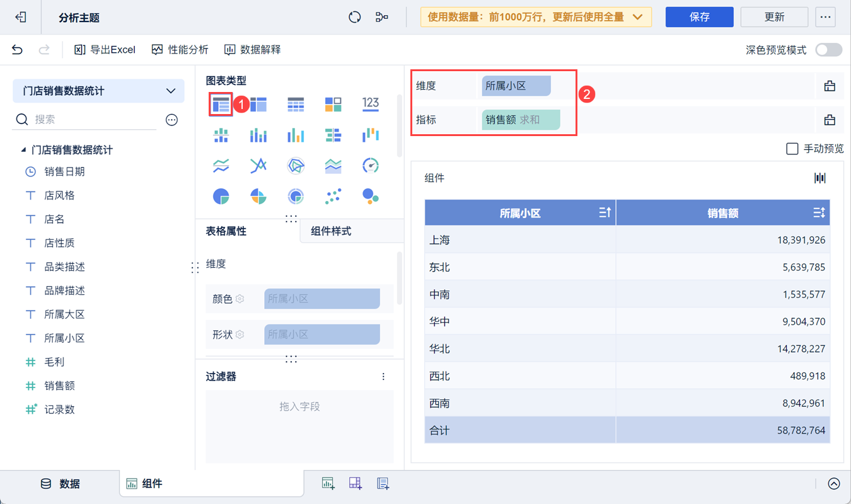This screenshot has width=851, height=504.
Task: Click the circular refresh icon in top bar
Action: [x=355, y=18]
